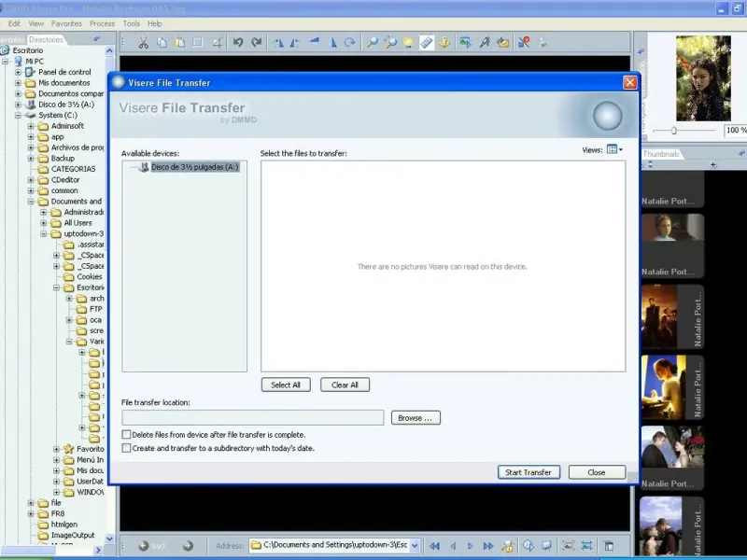
Task: Click the Paste clipboard icon in toolbar
Action: click(179, 43)
